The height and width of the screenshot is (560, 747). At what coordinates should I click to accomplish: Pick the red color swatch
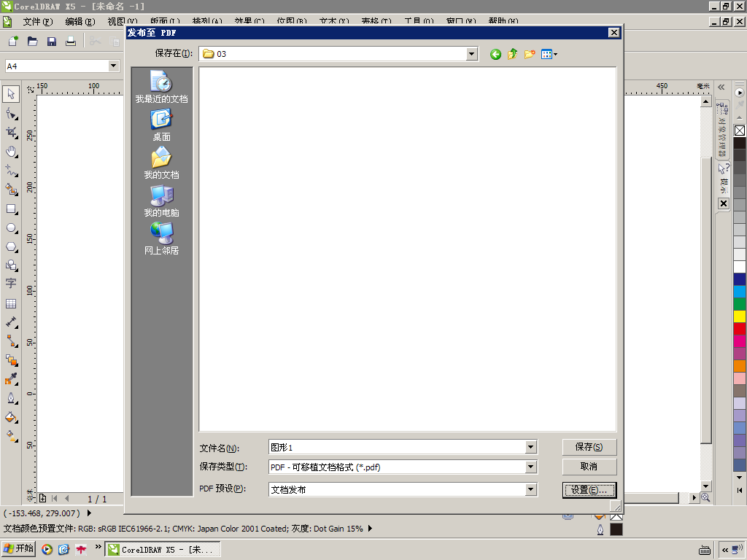[740, 329]
